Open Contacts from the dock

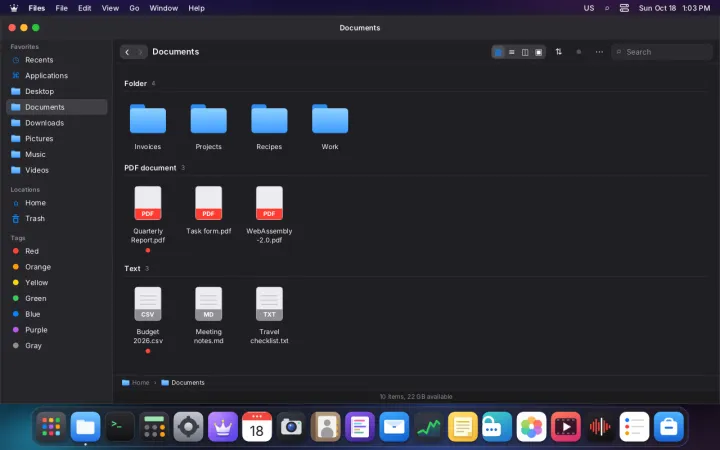click(x=326, y=427)
